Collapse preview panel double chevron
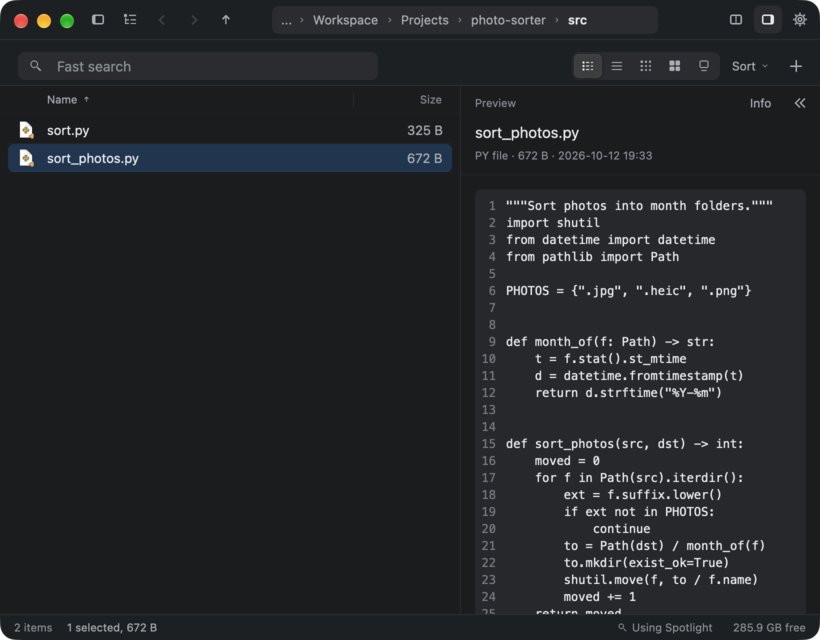The image size is (820, 640). 800,103
